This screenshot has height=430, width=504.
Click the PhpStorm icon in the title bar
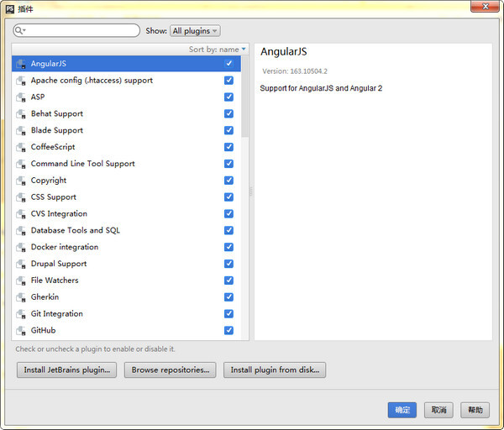tap(10, 8)
